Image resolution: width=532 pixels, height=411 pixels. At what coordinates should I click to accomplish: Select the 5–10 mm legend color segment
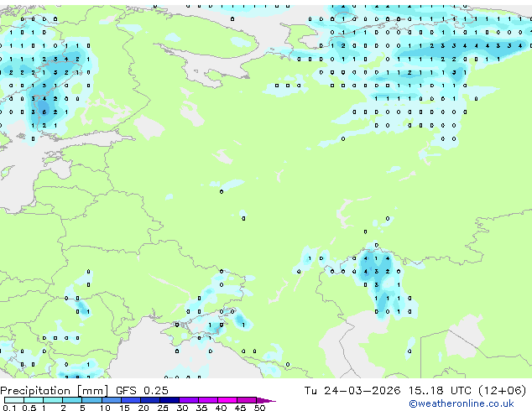[x=91, y=400]
